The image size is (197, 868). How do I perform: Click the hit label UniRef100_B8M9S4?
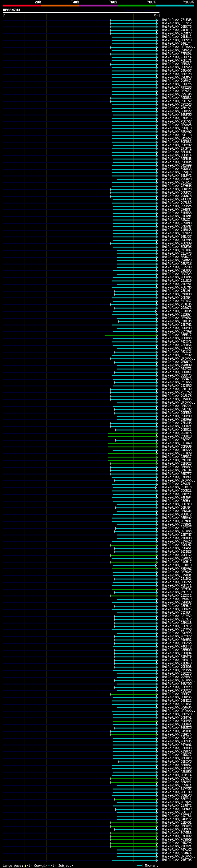point(177,829)
